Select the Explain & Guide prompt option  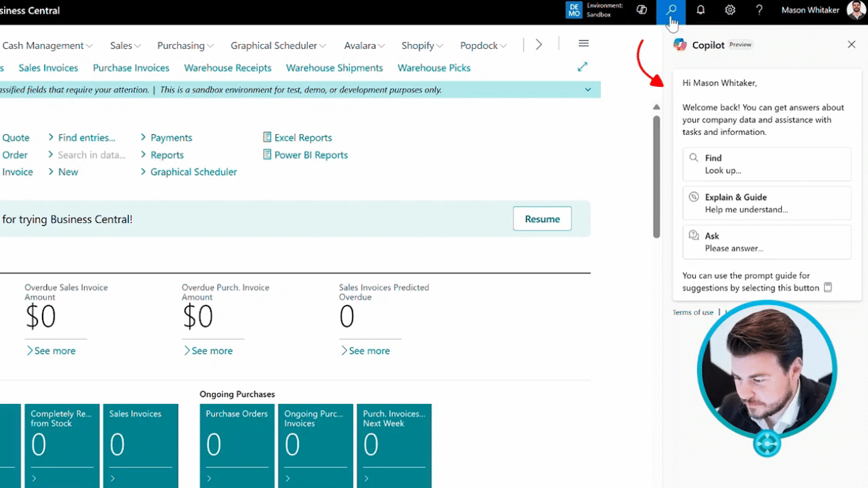click(767, 203)
